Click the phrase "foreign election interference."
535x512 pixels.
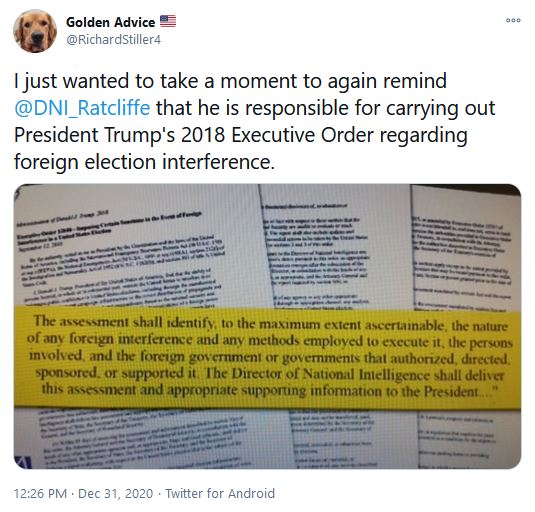pos(144,162)
